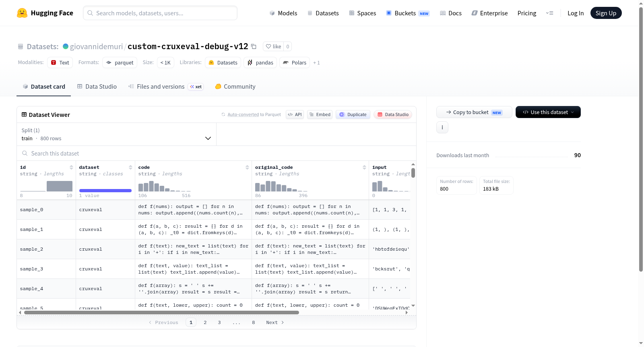Click the sample_3 id cell
This screenshot has width=644, height=347.
coord(46,269)
